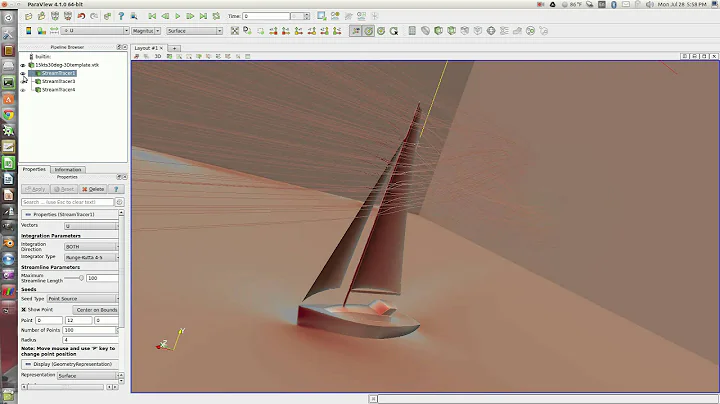Select StreamTracer3 in Pipeline Browser
The height and width of the screenshot is (404, 720).
point(58,81)
